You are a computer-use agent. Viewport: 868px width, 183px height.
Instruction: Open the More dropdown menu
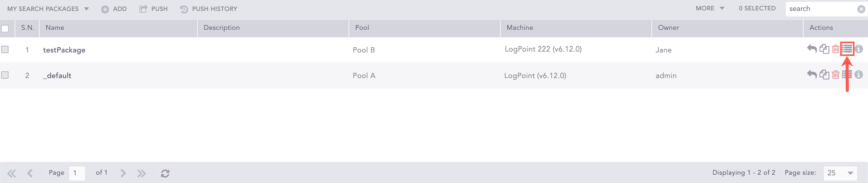710,9
